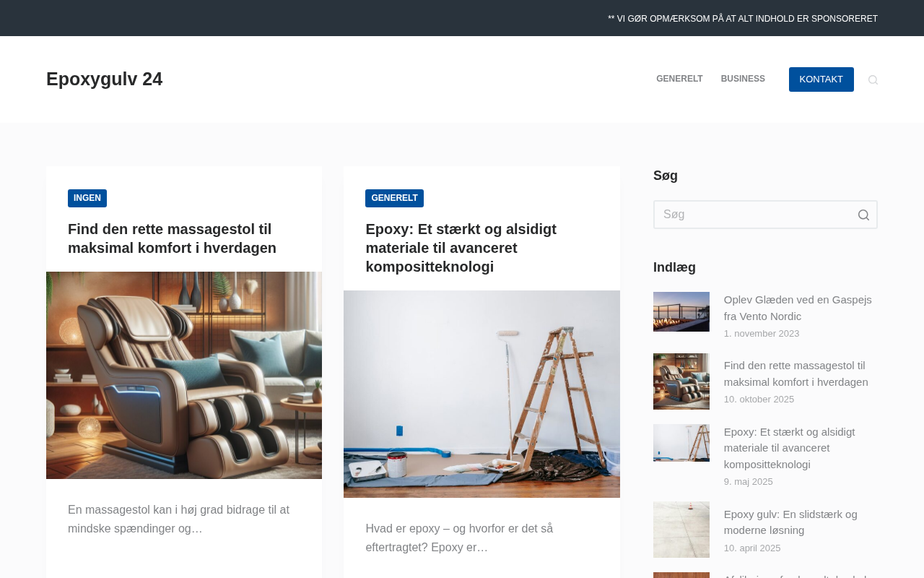Select the INGEN category tag

tap(87, 198)
